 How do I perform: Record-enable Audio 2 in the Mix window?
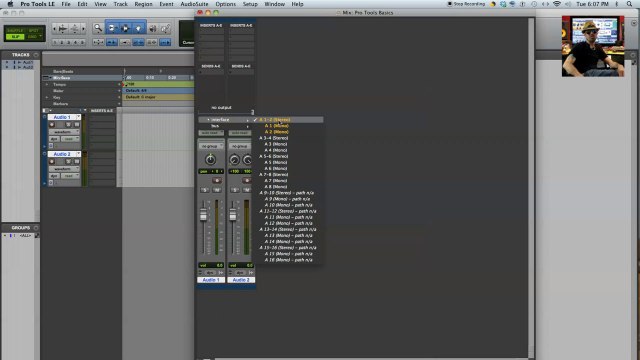pos(247,180)
